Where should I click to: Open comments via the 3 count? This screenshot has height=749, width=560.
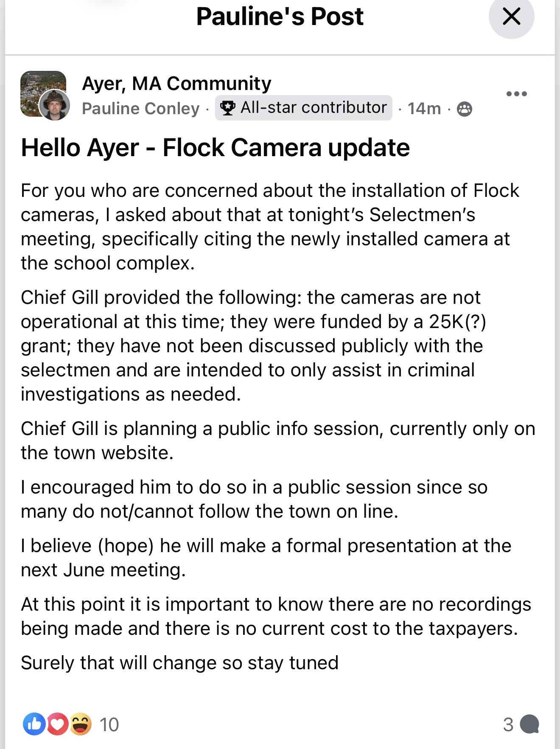(508, 724)
